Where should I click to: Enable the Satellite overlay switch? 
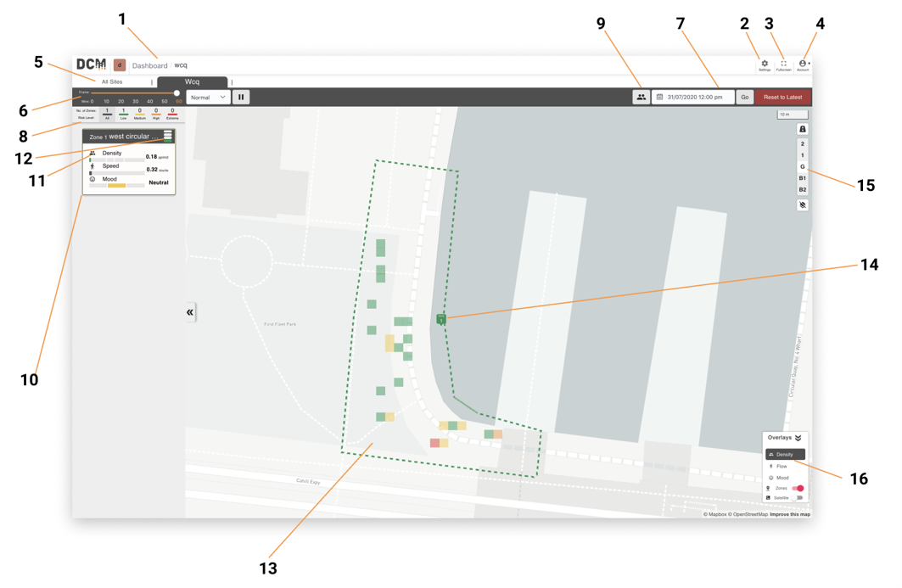798,498
